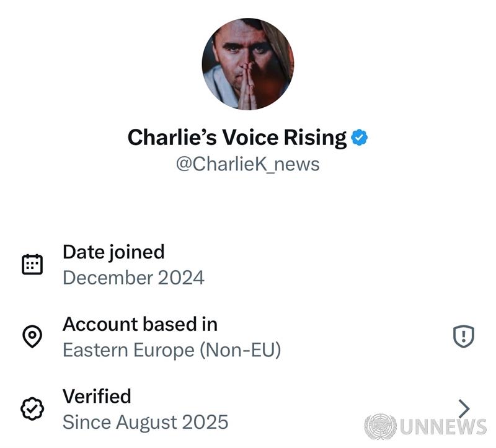Screen dimensions: 496x448
Task: Click Since August 2025 text
Action: (x=145, y=422)
